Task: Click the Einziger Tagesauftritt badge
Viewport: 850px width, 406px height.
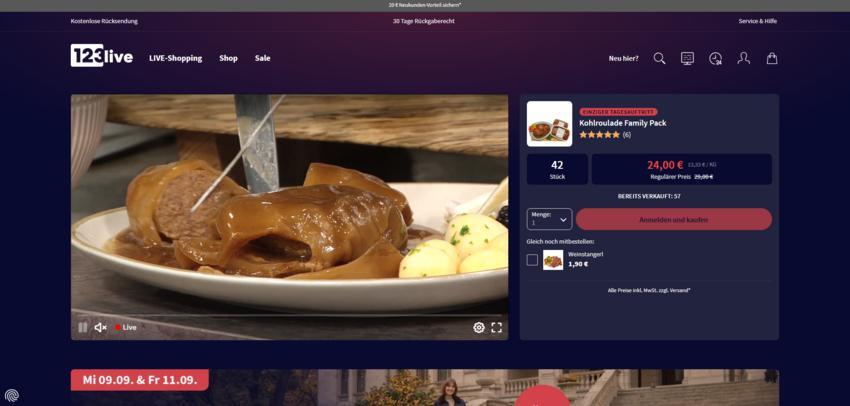Action: coord(618,112)
